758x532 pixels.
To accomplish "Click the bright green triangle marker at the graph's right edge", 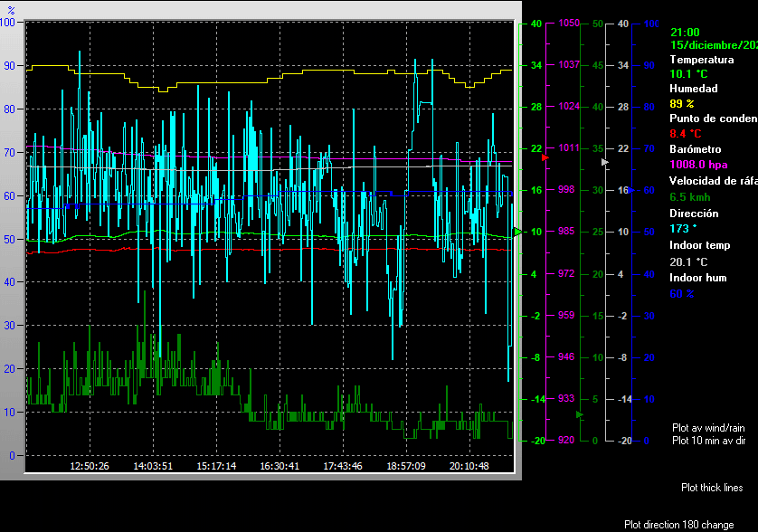I will pos(518,233).
